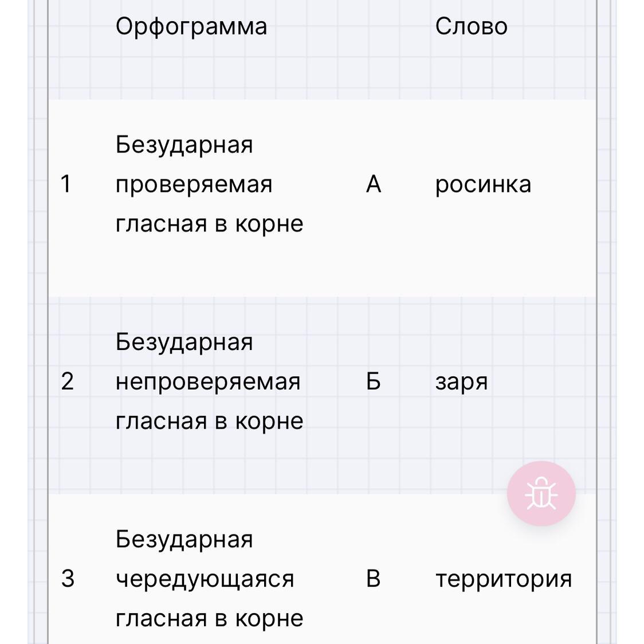Click the Слово column header
Screen dimensions: 644x644
471,26
